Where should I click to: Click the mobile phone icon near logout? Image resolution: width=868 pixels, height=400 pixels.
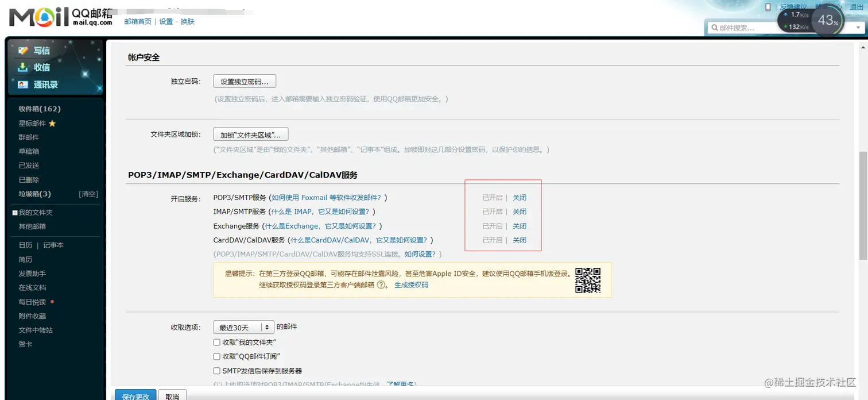coord(768,6)
